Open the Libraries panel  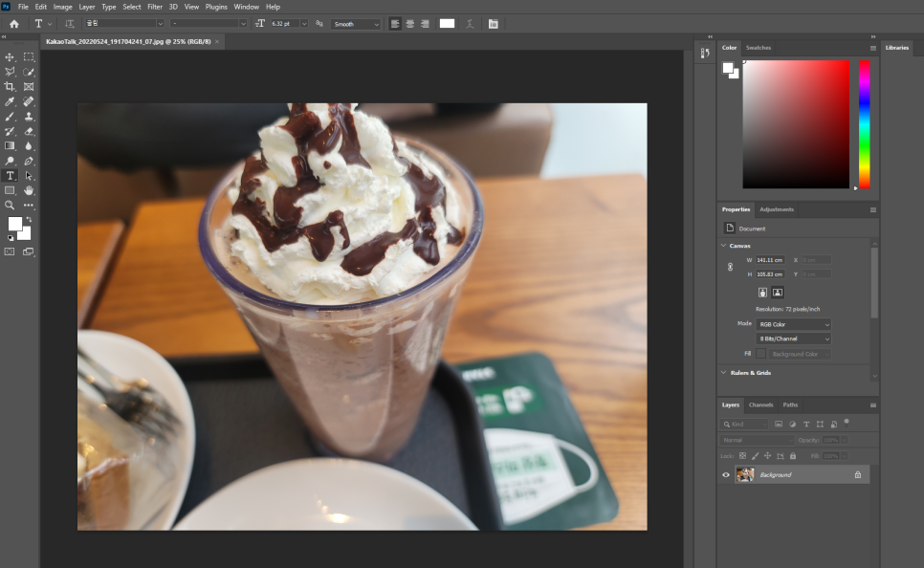897,48
